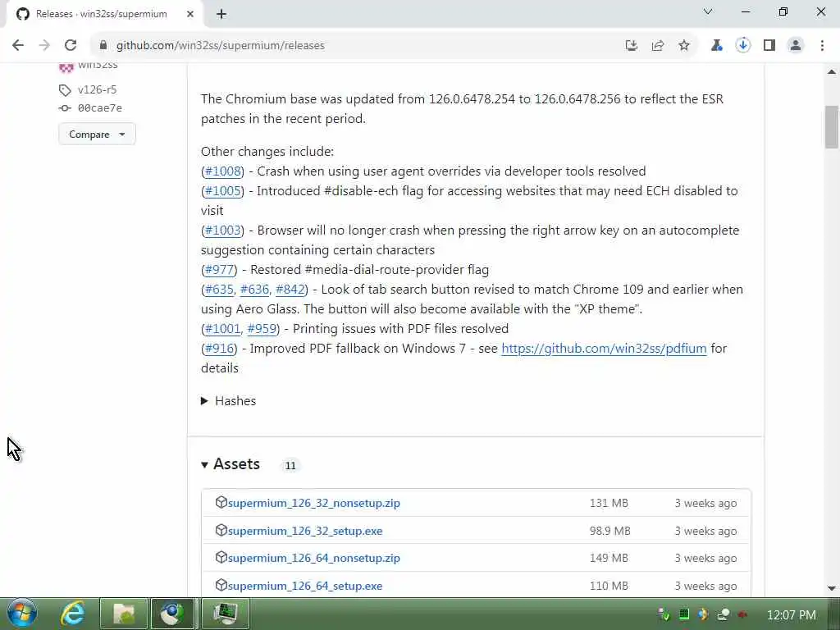Click the green chip icon in system tray

tap(684, 614)
